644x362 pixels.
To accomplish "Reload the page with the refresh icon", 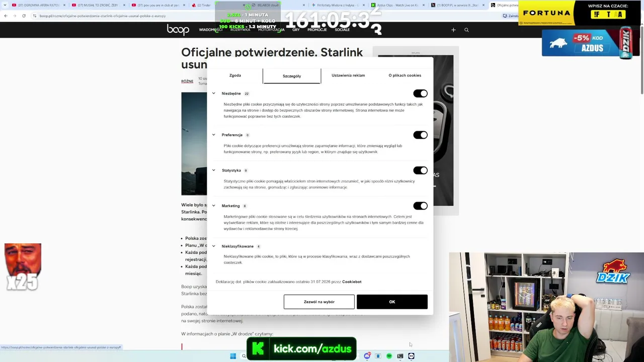I will (x=24, y=16).
